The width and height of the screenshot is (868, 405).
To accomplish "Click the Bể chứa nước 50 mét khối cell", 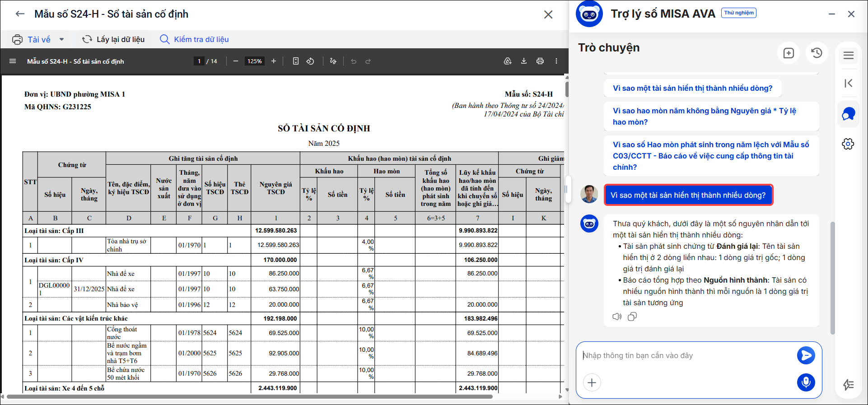I will [128, 373].
